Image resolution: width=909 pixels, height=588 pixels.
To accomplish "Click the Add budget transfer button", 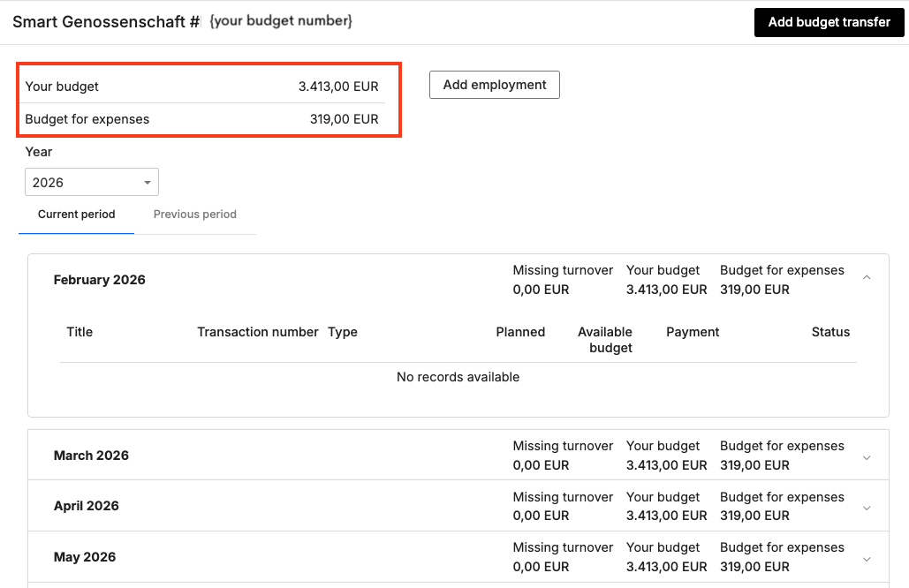I will 829,22.
